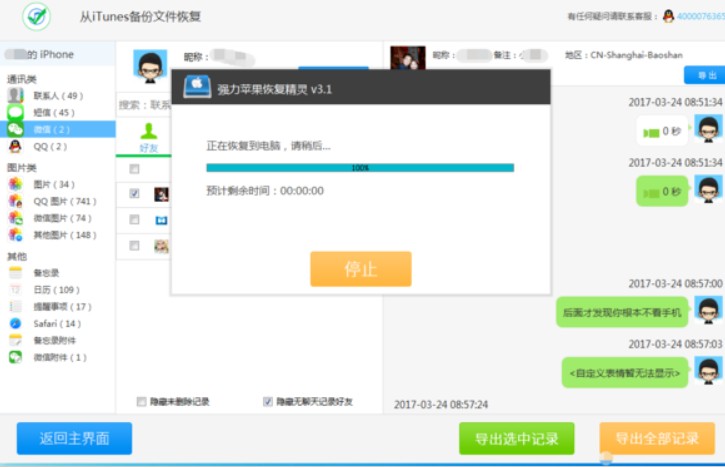Click the orange 停止 stop button

(360, 269)
